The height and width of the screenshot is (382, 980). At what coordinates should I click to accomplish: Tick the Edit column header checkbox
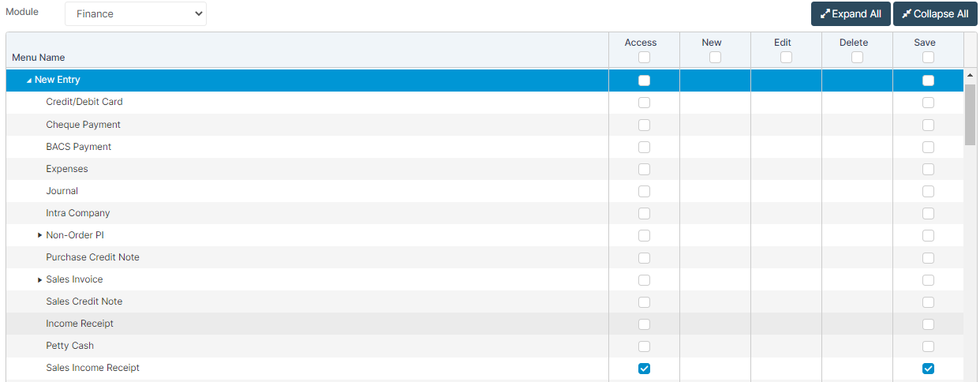tap(786, 57)
